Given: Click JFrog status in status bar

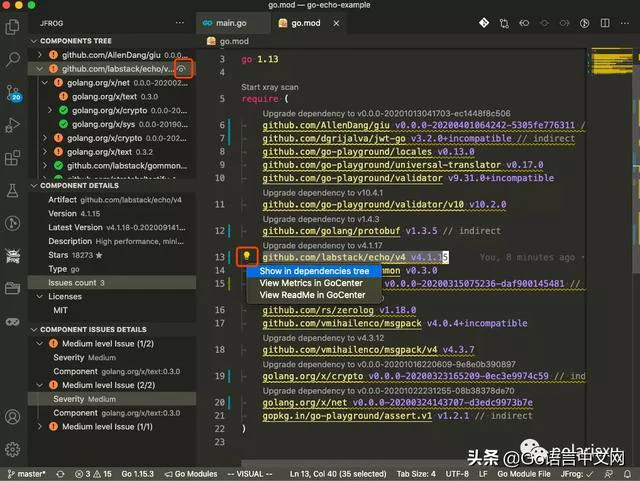Looking at the screenshot, I should click(577, 474).
